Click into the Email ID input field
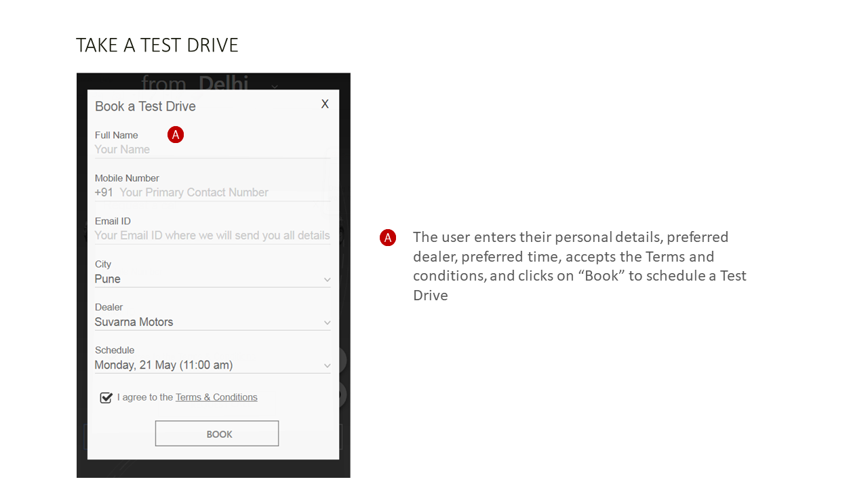Image resolution: width=868 pixels, height=488 pixels. coord(212,236)
